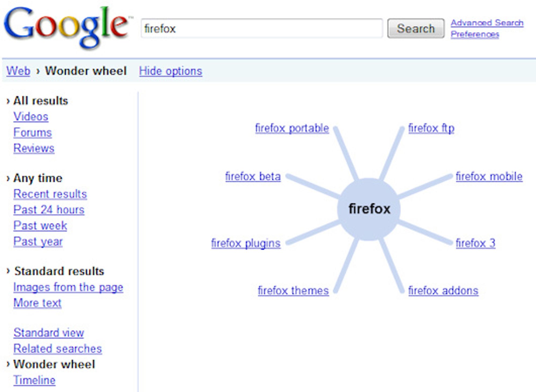Click firefox themes wheel link
Screen dimensions: 536x392
[x=293, y=291]
